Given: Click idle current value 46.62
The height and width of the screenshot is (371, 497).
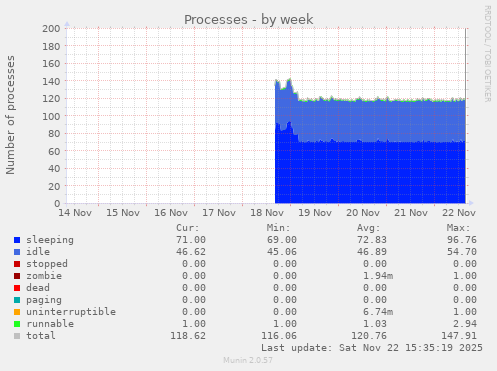Looking at the screenshot, I should coord(191,252).
